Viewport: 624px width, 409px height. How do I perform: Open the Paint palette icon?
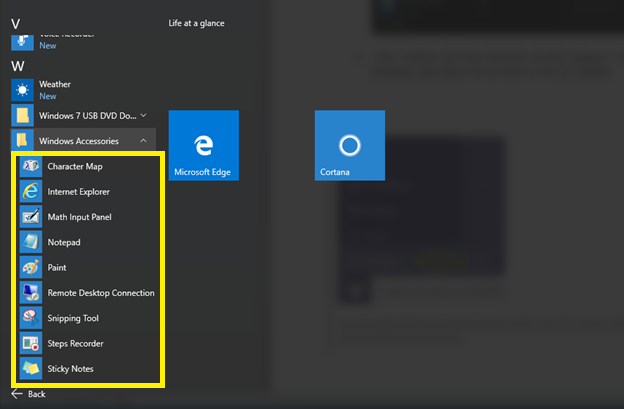(31, 267)
